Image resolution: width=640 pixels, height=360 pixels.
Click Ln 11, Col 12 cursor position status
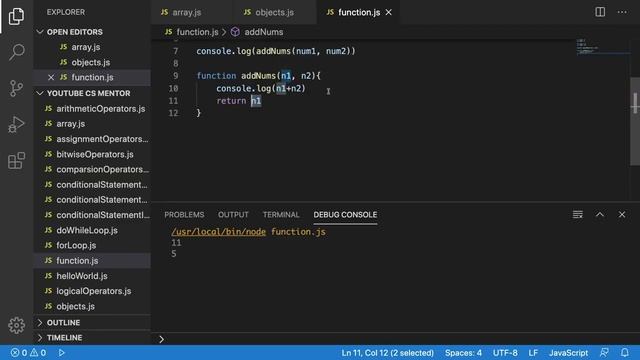[387, 353]
